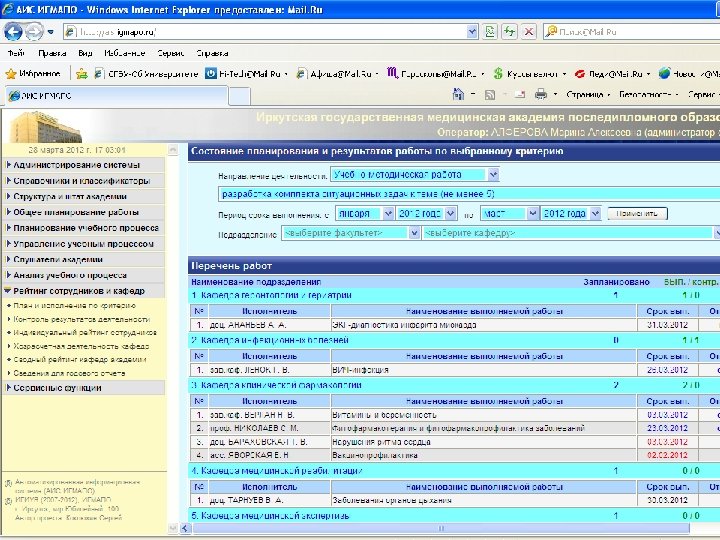Open the criterion dropdown about ситуационных задач
720x540 pixels.
tap(468, 194)
